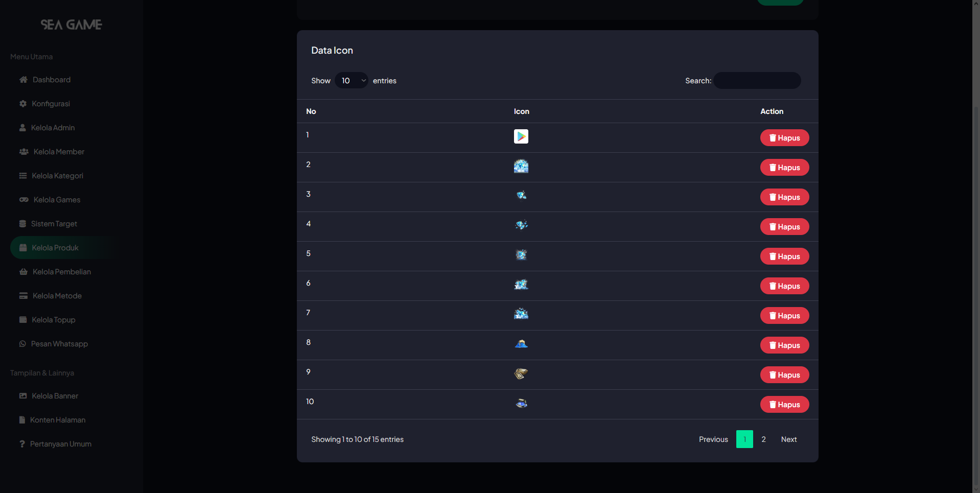
Task: Click the icon image in row 5
Action: (521, 254)
